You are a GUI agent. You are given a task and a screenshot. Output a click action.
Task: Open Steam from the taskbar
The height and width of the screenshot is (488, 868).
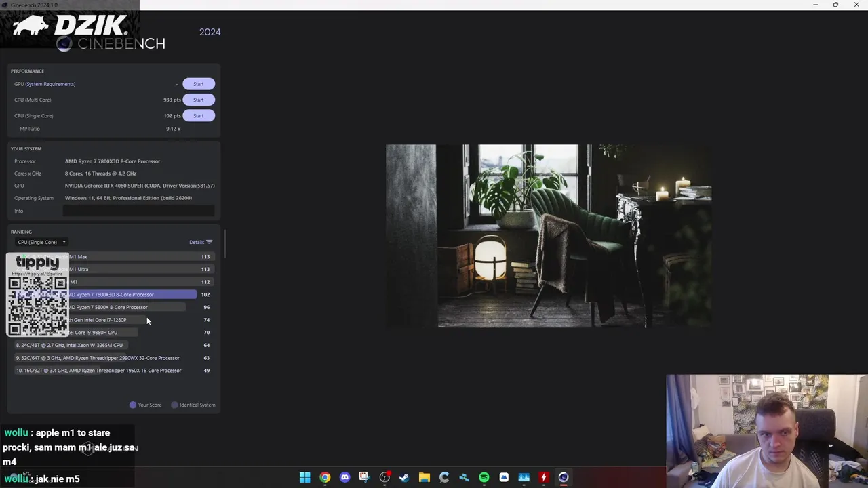point(404,477)
